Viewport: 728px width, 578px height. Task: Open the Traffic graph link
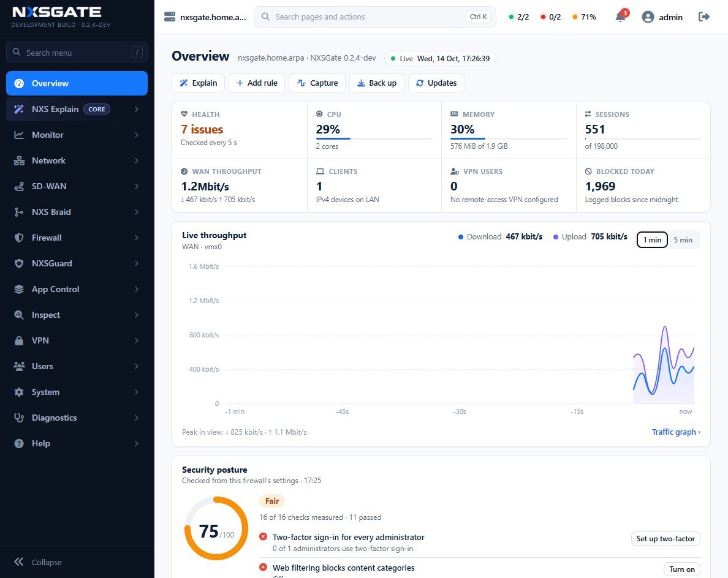tap(676, 432)
